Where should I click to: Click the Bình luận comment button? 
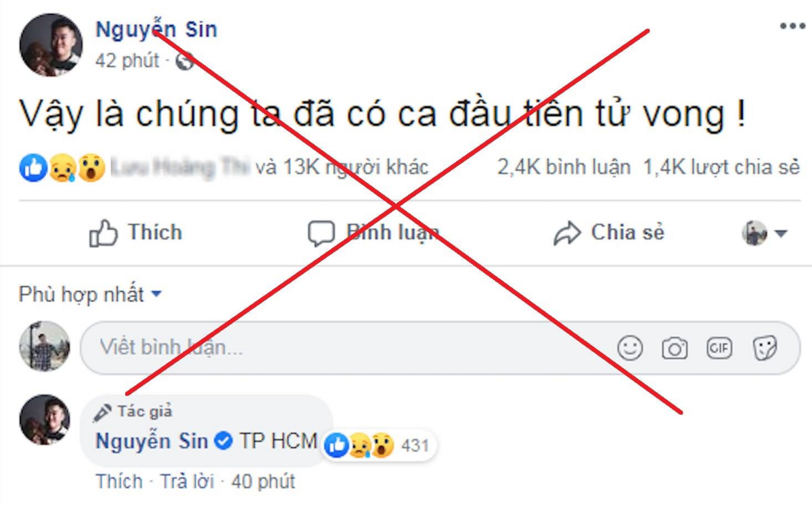[x=373, y=233]
